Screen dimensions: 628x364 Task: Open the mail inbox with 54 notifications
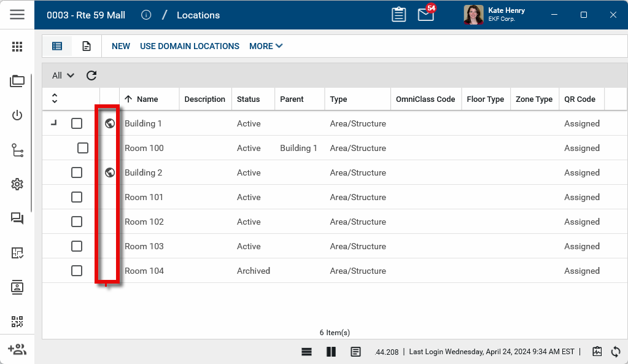point(426,15)
